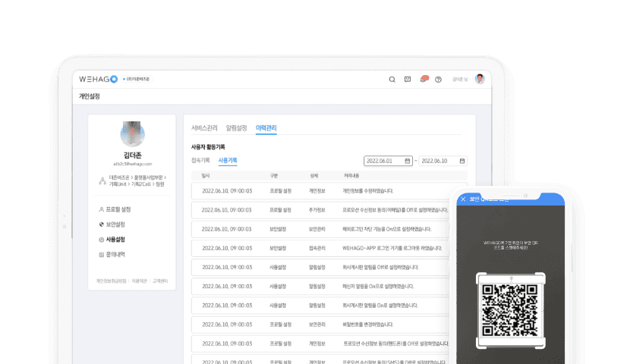Screen dimensions: 630x364
Task: Click the 상세 column header
Action: pos(313,176)
